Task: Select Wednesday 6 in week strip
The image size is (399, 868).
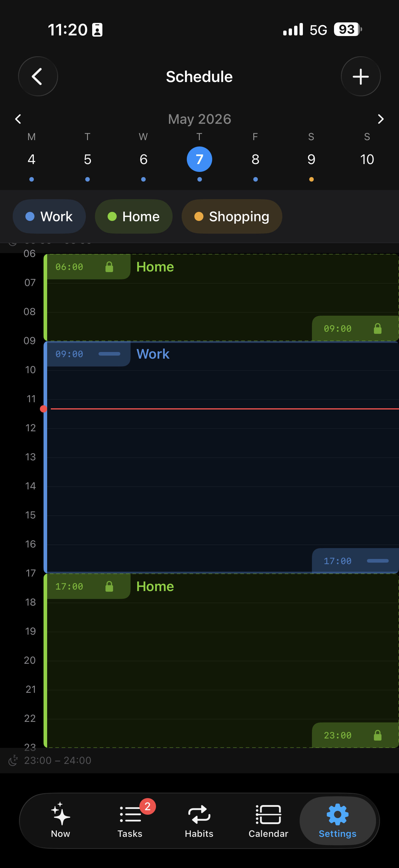Action: pos(143,159)
